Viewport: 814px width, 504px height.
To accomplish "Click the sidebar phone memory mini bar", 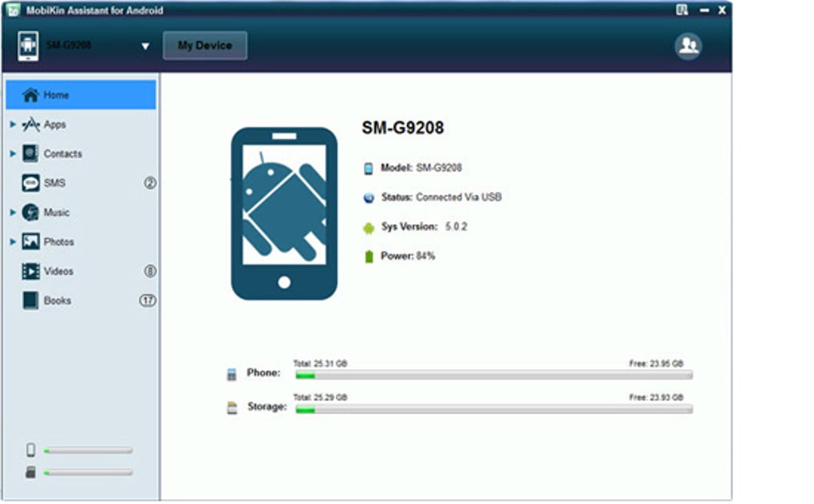I will [x=89, y=451].
